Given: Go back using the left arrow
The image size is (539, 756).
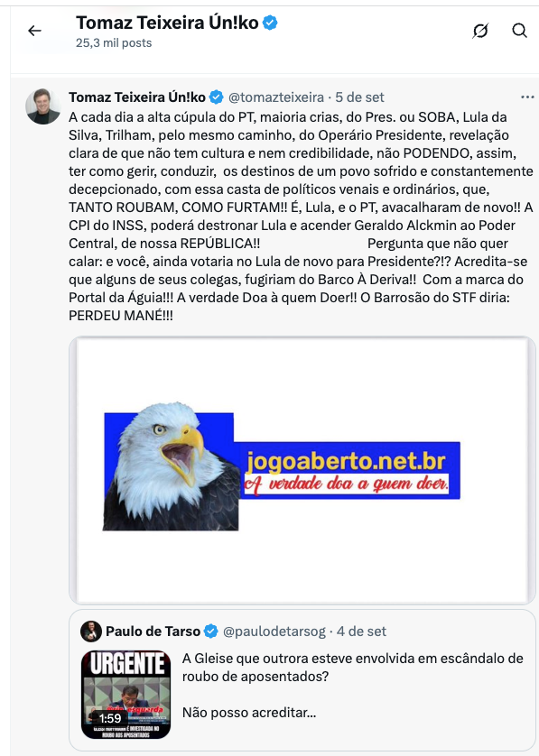Looking at the screenshot, I should 34,31.
